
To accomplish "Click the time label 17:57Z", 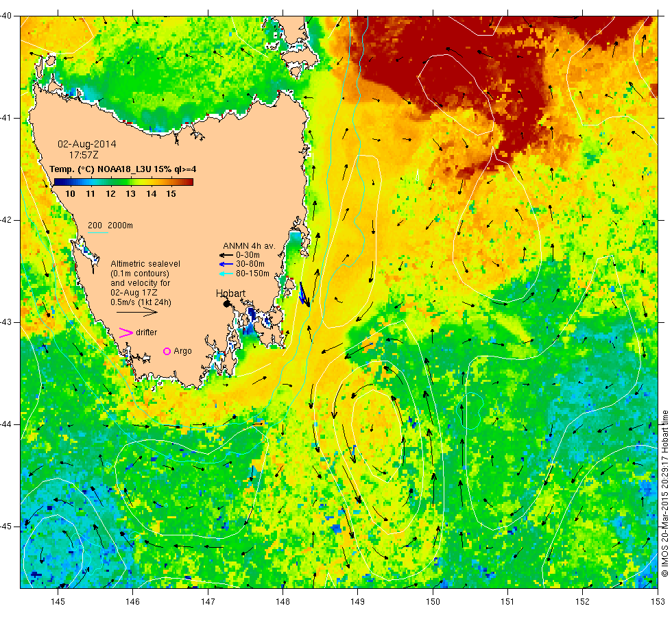I will click(x=83, y=155).
